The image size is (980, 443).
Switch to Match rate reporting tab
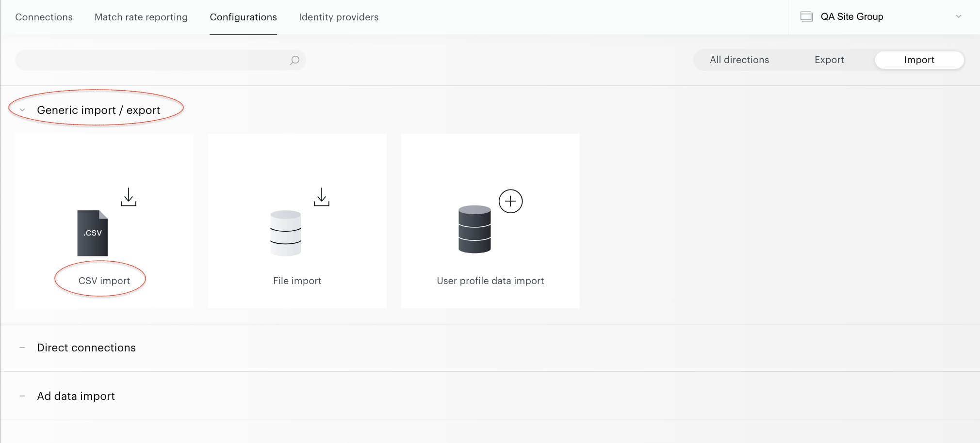141,17
